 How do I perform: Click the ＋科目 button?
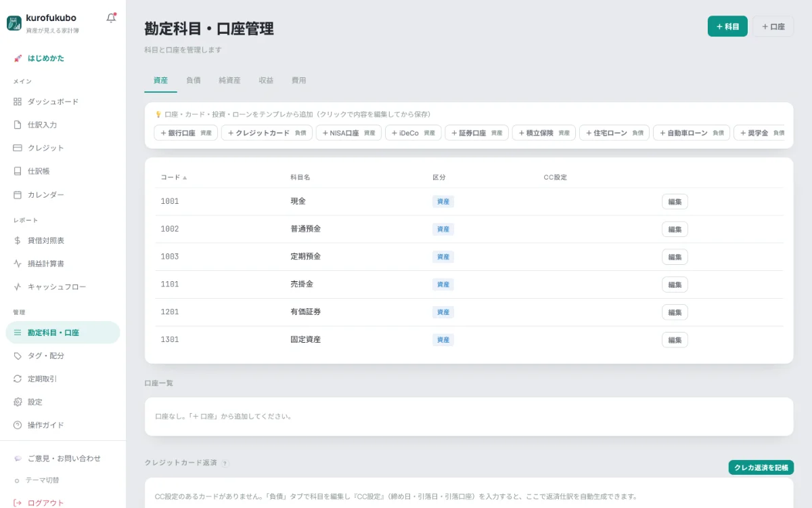tap(727, 26)
